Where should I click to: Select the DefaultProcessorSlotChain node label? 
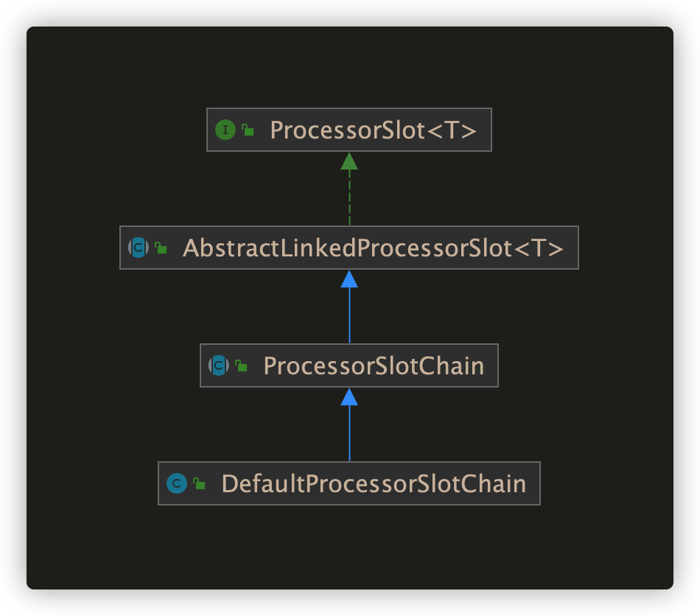click(374, 484)
